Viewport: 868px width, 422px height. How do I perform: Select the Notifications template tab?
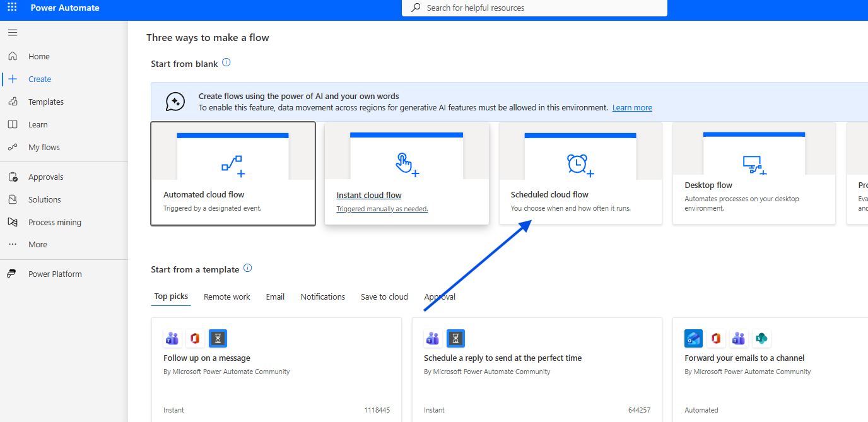coord(322,296)
